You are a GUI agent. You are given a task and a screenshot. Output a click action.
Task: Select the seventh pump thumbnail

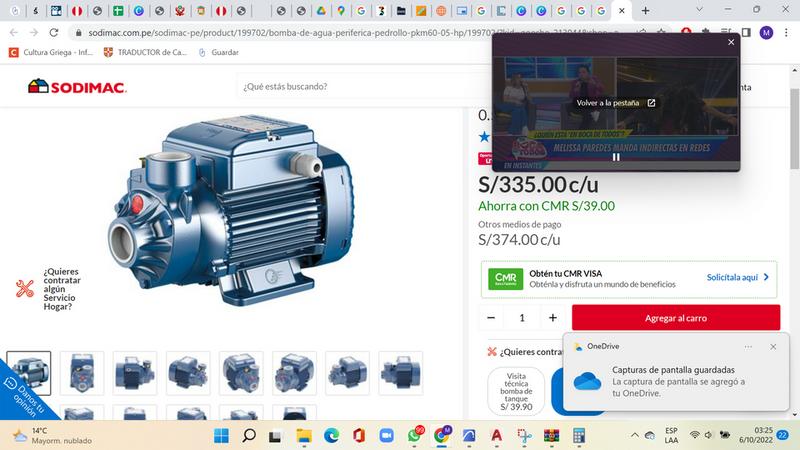[x=347, y=373]
